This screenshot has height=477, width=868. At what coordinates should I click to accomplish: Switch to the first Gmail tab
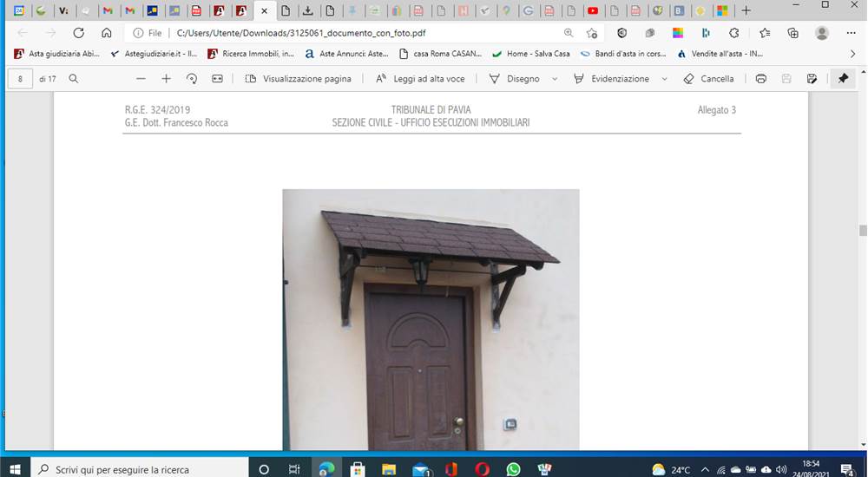point(108,10)
